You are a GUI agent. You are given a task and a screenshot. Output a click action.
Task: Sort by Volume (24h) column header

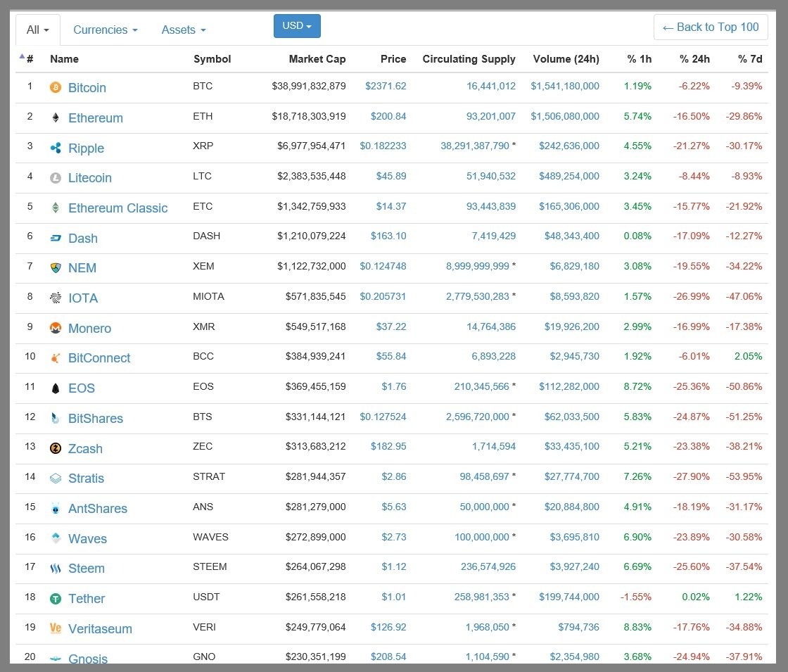click(x=566, y=59)
